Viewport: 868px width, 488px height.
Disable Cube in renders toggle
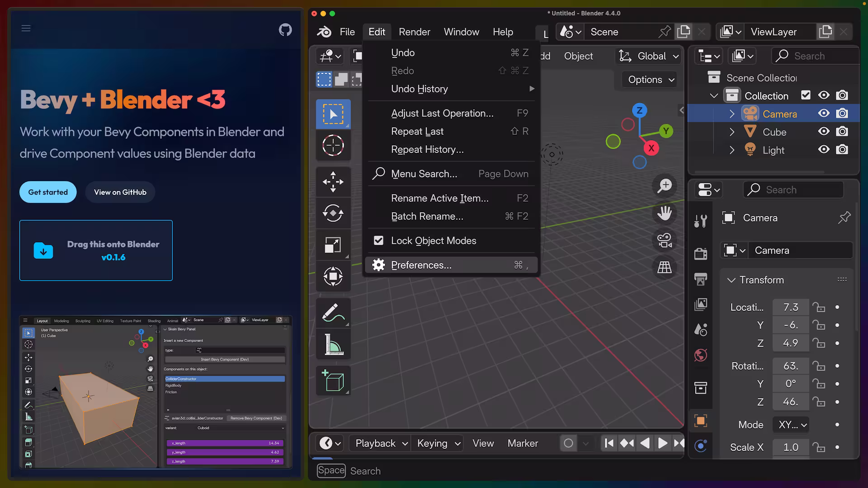pyautogui.click(x=842, y=131)
